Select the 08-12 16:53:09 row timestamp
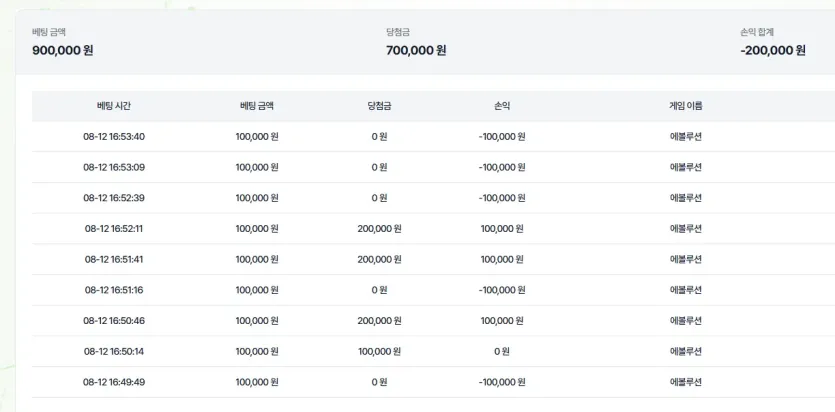 [114, 167]
